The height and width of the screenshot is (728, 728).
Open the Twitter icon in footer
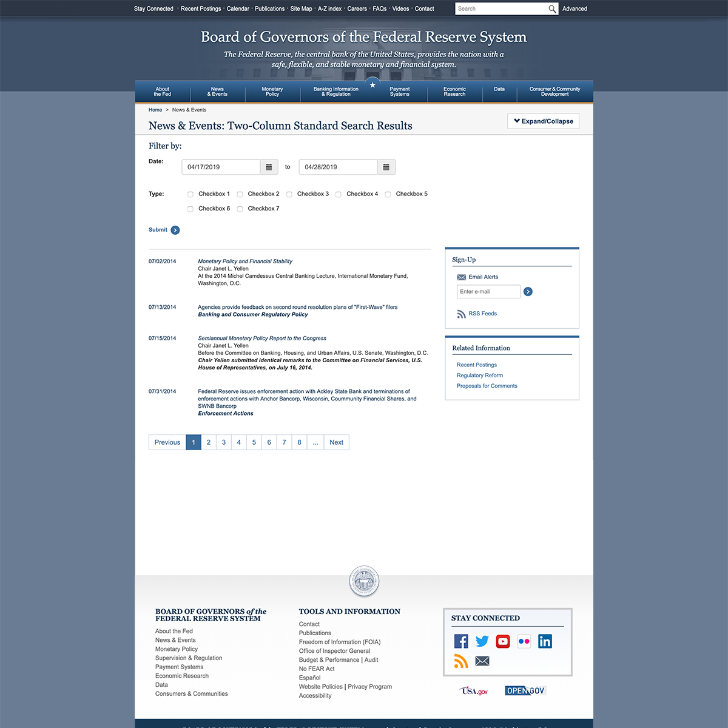tap(482, 641)
